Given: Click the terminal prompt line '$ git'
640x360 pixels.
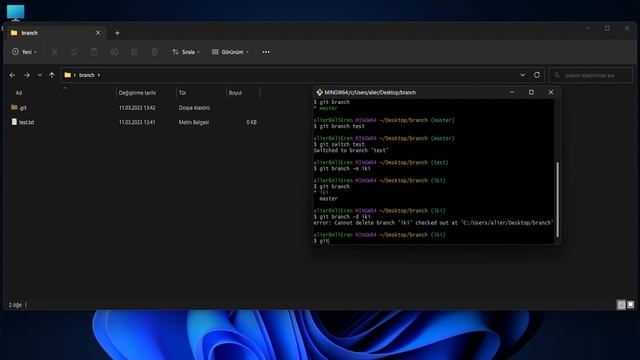Looking at the screenshot, I should tap(321, 241).
